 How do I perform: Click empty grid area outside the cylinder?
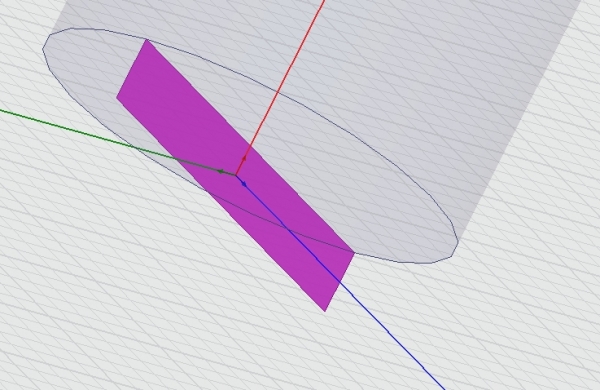pos(115,287)
